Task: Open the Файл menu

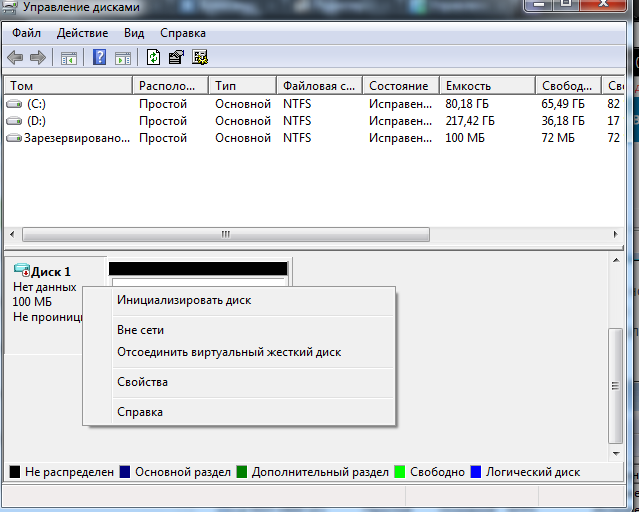Action: [x=26, y=33]
